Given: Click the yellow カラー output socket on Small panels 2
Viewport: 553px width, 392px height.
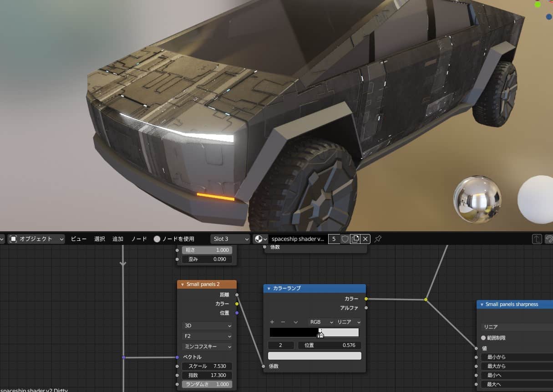Looking at the screenshot, I should coord(237,304).
